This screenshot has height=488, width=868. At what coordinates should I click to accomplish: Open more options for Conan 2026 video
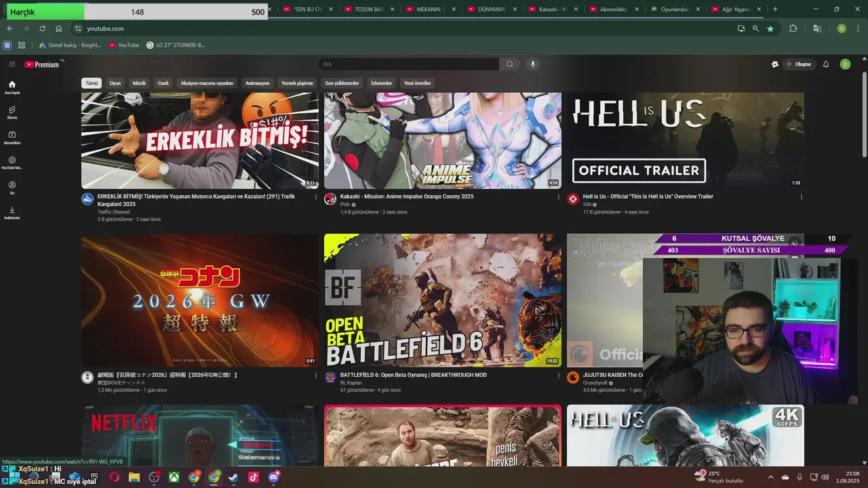315,375
